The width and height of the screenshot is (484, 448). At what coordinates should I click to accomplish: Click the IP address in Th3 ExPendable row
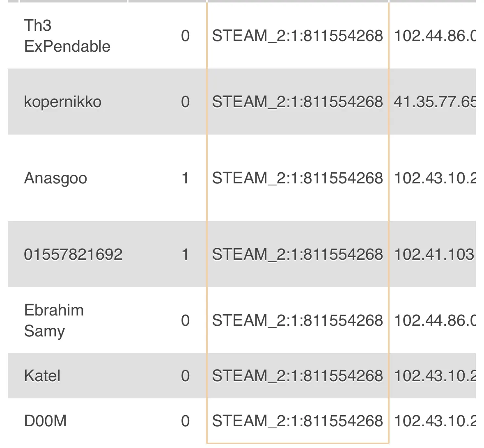point(435,36)
